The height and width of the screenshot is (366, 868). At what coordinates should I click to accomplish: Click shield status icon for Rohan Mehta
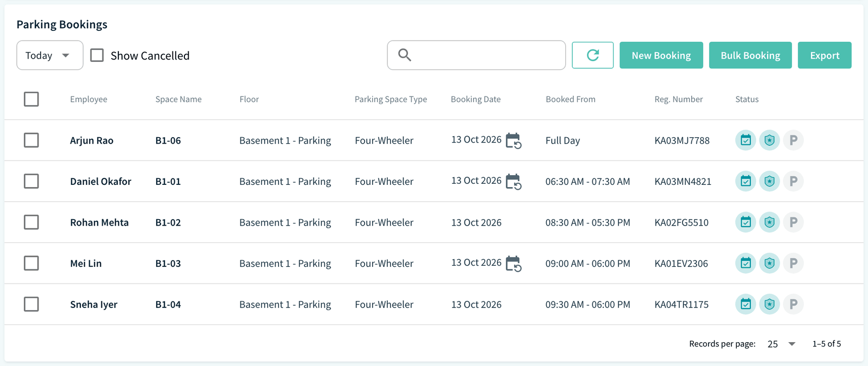tap(769, 222)
